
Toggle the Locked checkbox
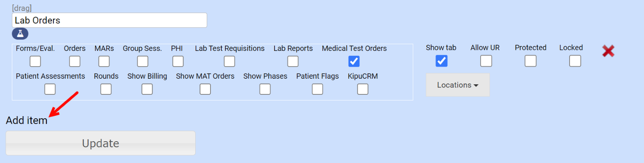click(x=575, y=61)
